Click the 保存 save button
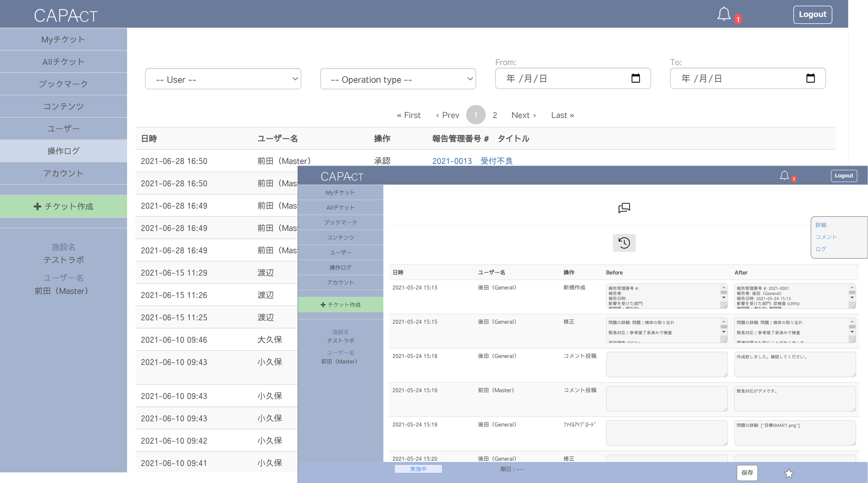 747,473
